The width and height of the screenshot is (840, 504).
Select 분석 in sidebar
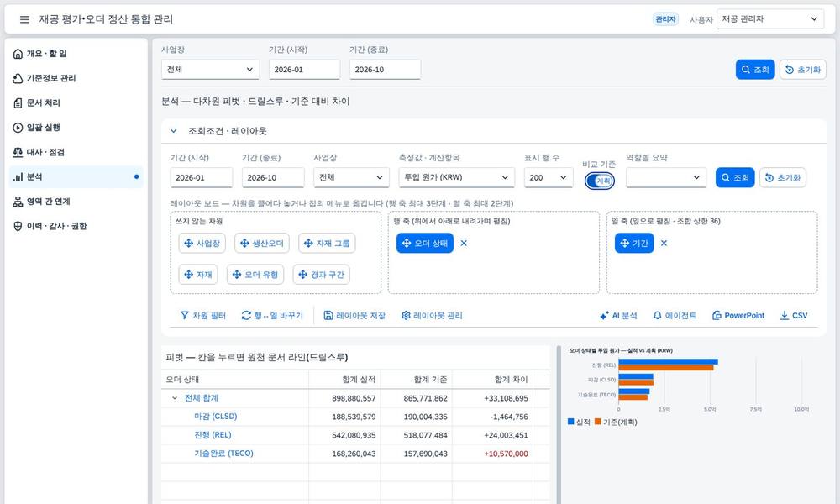[76, 176]
